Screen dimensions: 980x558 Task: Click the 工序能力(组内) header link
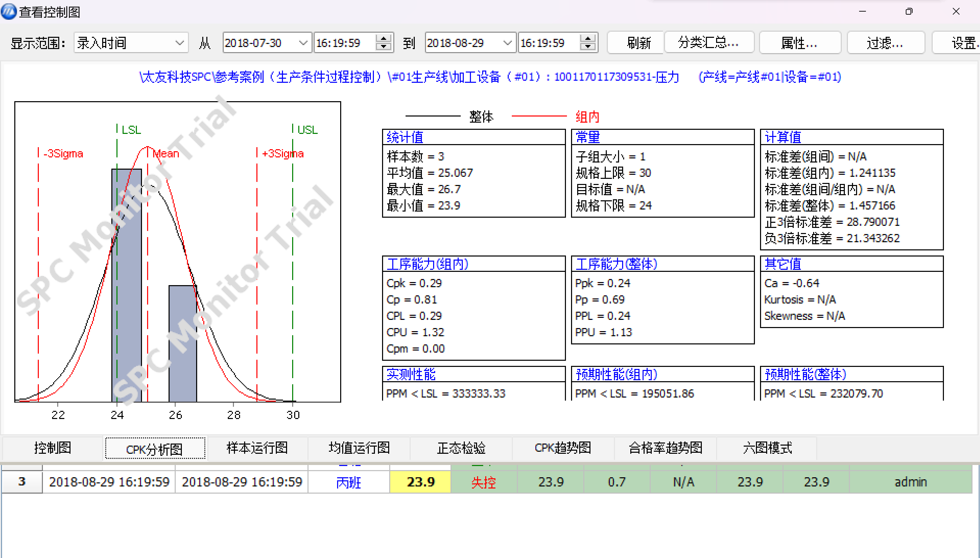pyautogui.click(x=428, y=264)
